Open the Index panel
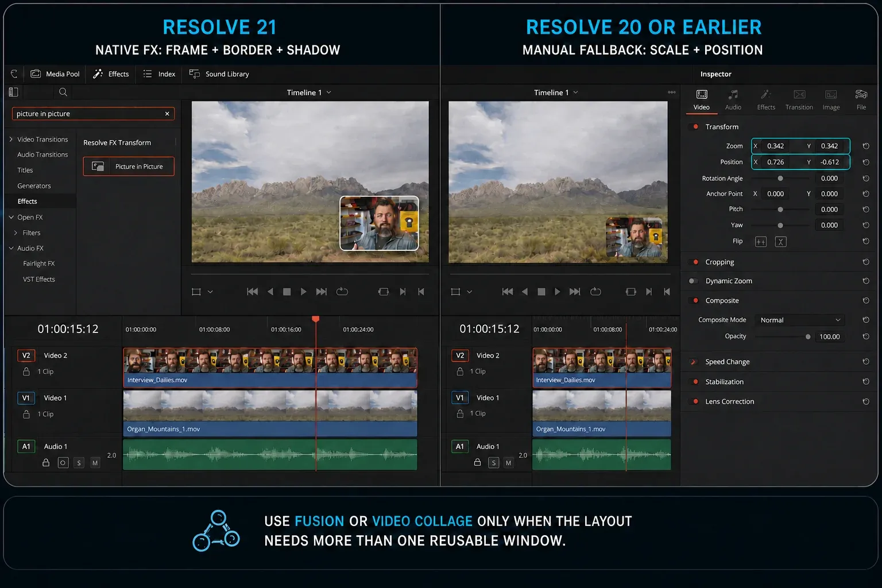Viewport: 882px width, 588px height. (159, 74)
